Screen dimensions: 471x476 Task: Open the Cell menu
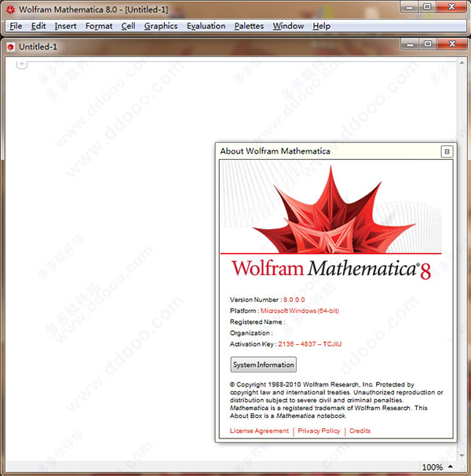point(128,26)
